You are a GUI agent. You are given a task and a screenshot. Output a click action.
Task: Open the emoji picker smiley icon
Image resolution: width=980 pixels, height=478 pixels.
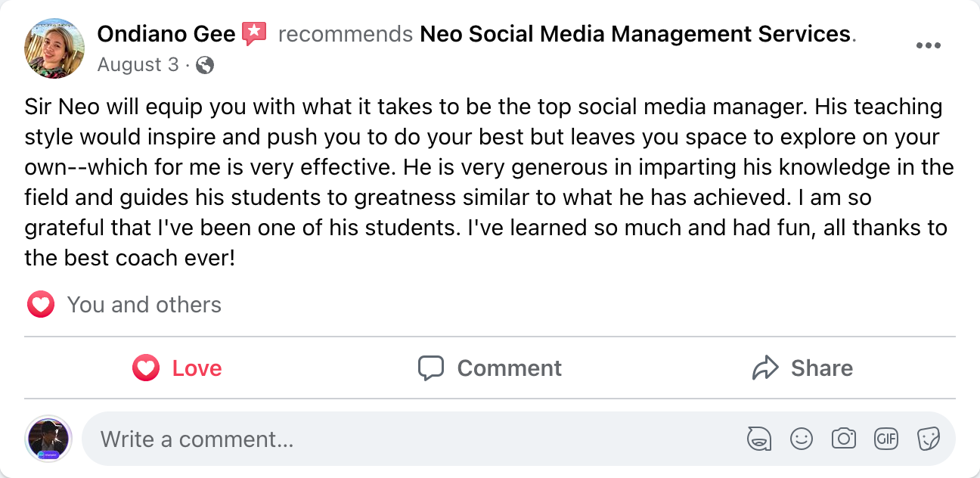coord(801,438)
